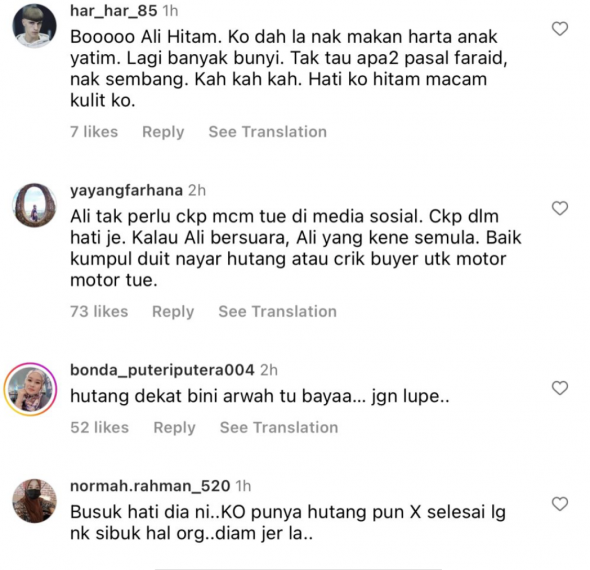Open username yayangfarhana
Viewport: 590px width, 570px height.
coord(126,191)
